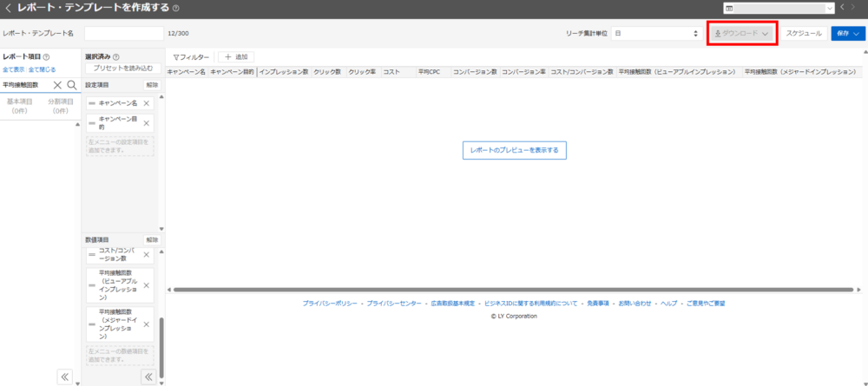Remove キャンペーン名 from selected items
868x386 pixels.
click(146, 103)
